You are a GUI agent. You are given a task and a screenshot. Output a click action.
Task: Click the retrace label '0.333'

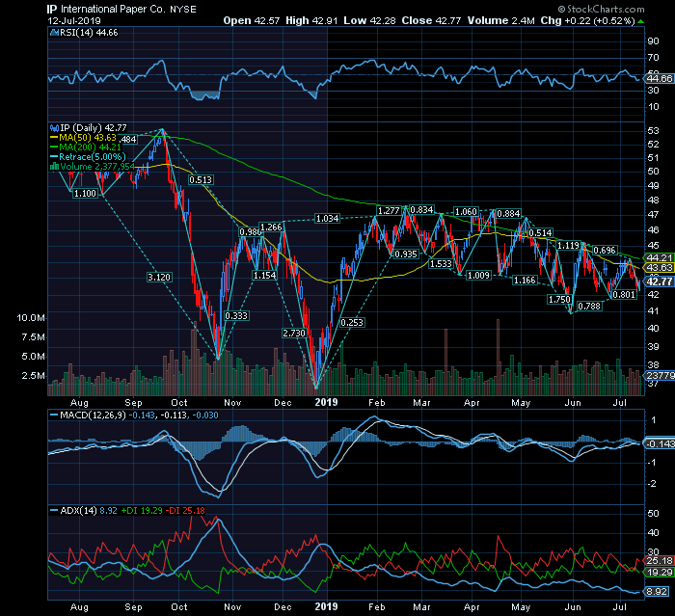coord(236,316)
